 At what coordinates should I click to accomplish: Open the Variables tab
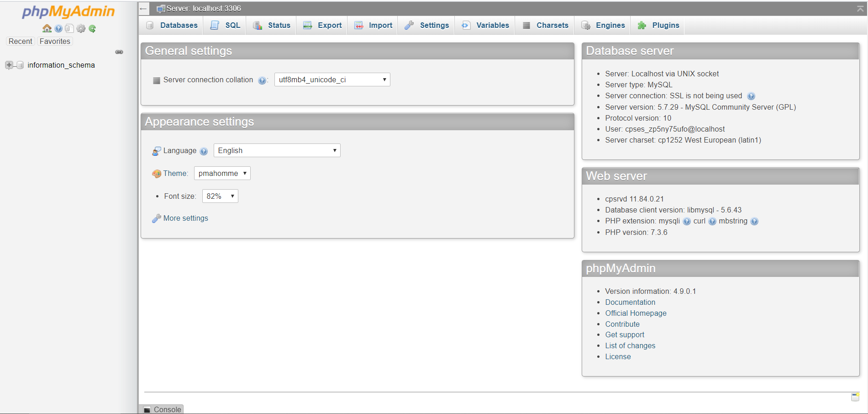pyautogui.click(x=485, y=26)
